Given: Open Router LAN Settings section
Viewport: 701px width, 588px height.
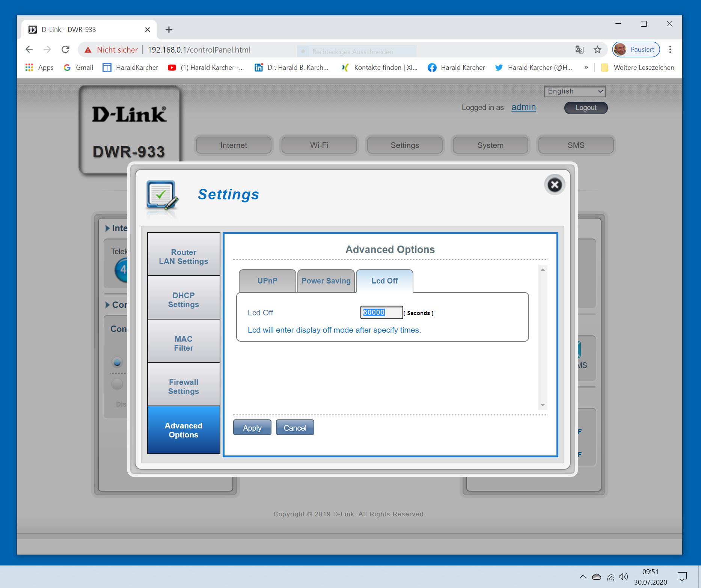Looking at the screenshot, I should tap(184, 254).
